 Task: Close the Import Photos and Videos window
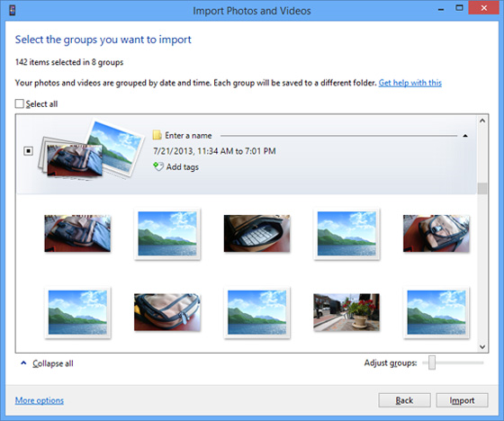pyautogui.click(x=484, y=8)
